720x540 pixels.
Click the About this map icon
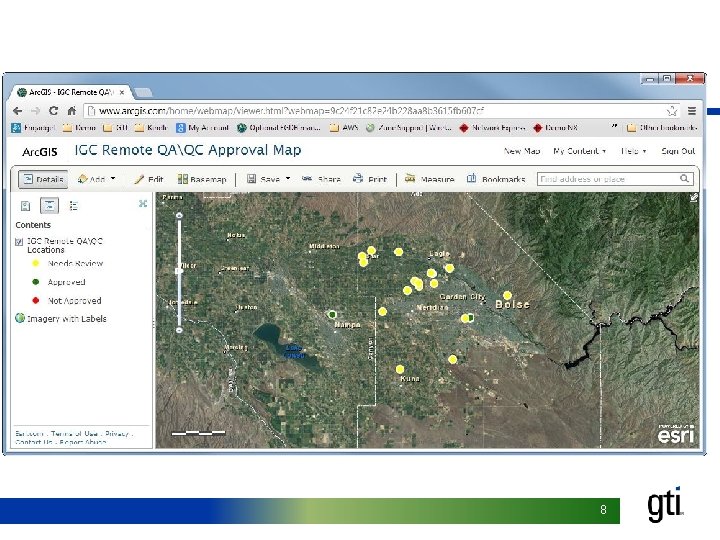25,205
